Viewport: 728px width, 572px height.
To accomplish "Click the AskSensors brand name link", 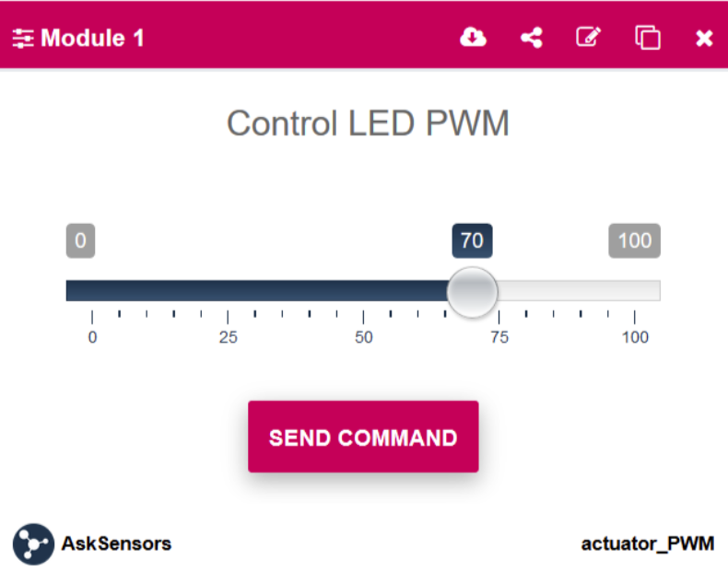I will 116,543.
